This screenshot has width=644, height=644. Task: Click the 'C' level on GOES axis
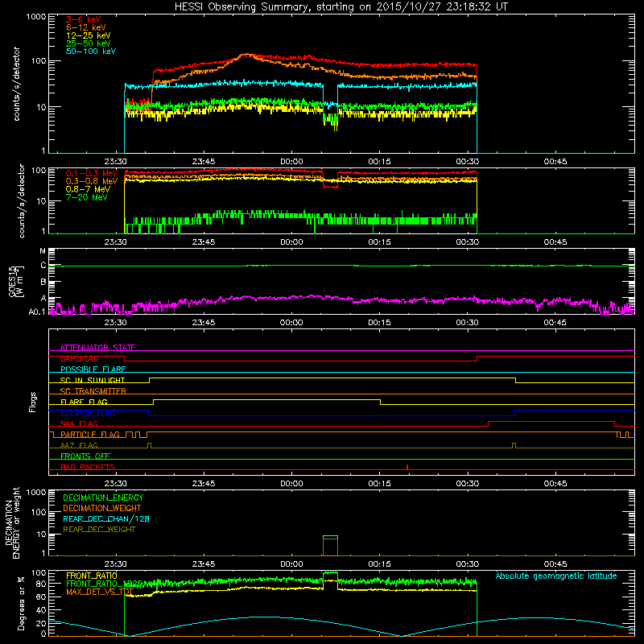pyautogui.click(x=43, y=266)
